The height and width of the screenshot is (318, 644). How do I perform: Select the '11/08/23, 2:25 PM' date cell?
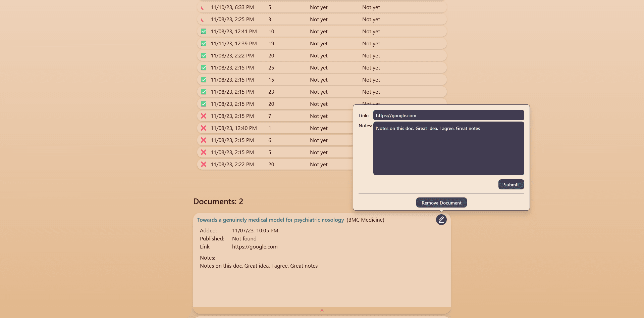click(232, 19)
